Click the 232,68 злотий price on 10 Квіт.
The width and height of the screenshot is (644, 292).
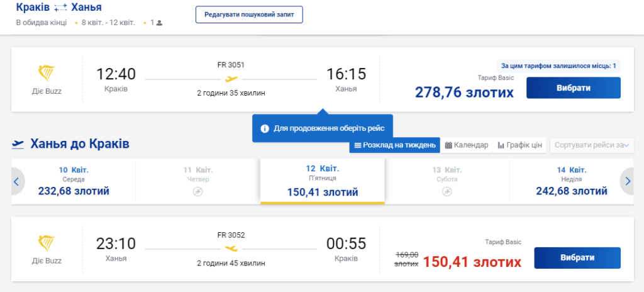[74, 191]
